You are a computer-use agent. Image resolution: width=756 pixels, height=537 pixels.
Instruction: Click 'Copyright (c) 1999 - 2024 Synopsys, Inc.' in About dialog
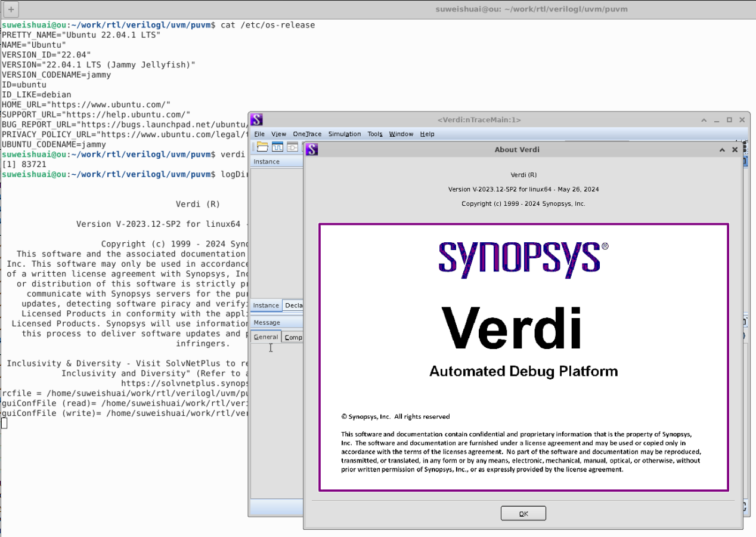523,203
